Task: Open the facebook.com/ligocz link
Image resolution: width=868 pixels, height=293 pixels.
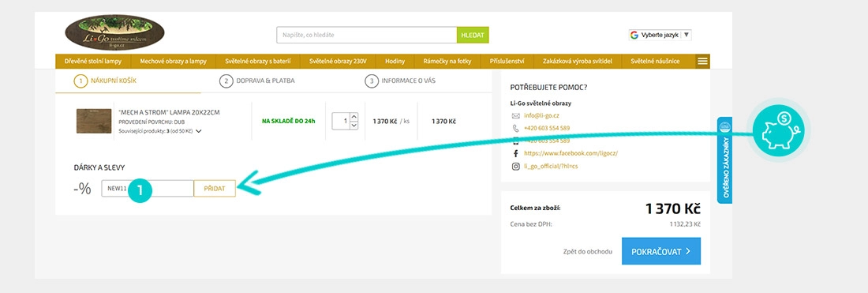Action: click(x=571, y=153)
